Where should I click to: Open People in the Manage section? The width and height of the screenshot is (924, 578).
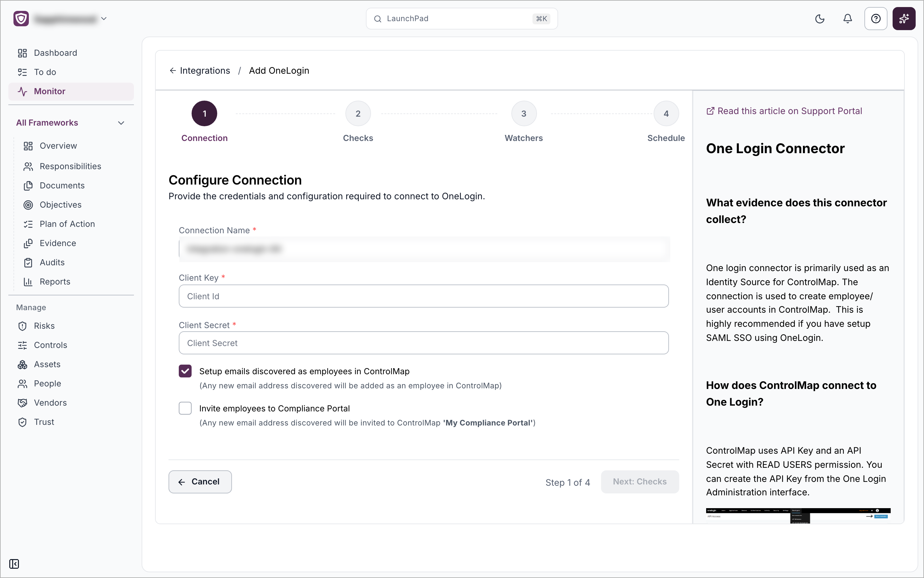(71, 384)
